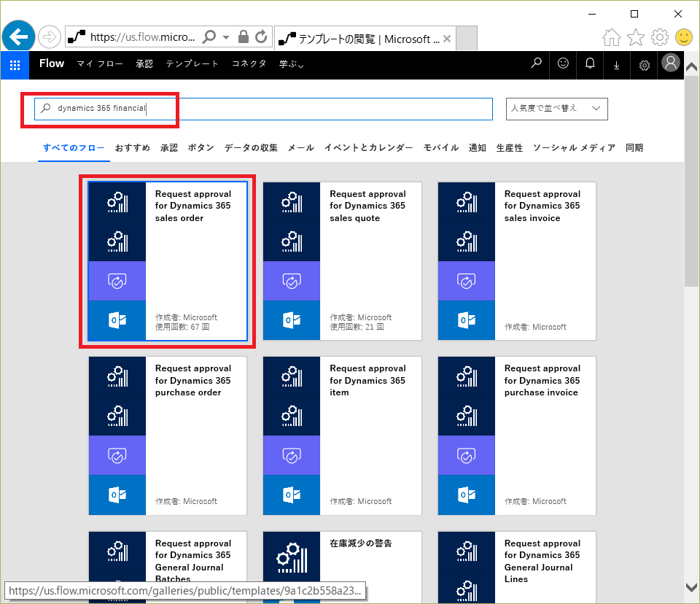Expand the address bar dropdown arrow
The width and height of the screenshot is (700, 604).
[226, 37]
